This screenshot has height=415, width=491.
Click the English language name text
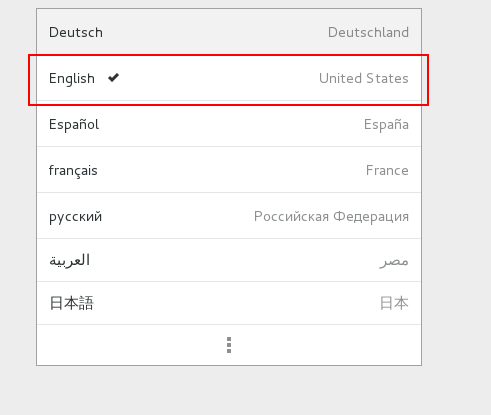coord(72,79)
